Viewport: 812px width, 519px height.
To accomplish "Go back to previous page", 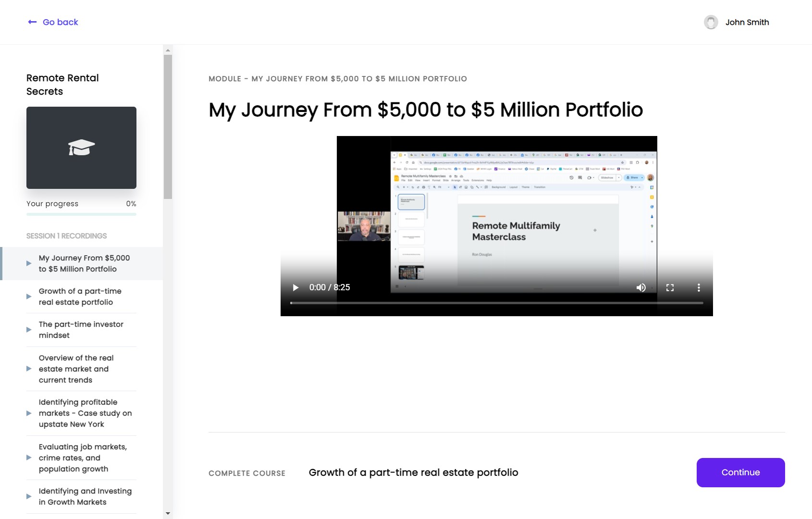I will (x=60, y=22).
